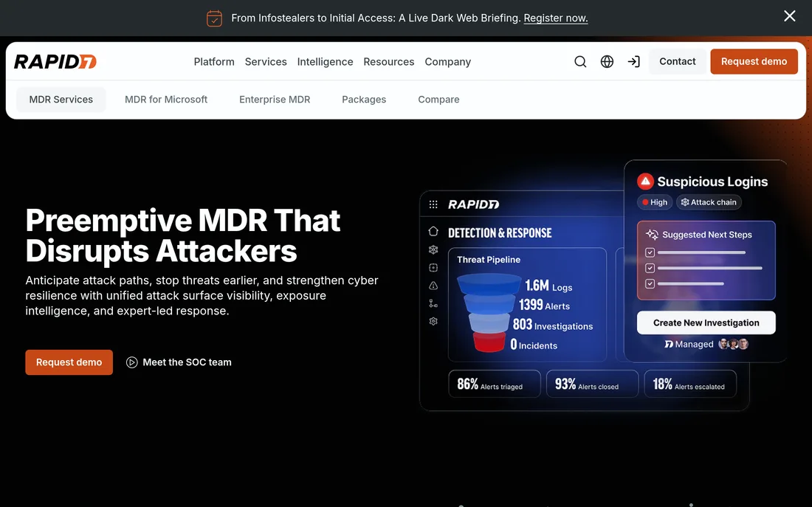Click the Rapid7 logo in header
This screenshot has height=507, width=812.
tap(55, 62)
